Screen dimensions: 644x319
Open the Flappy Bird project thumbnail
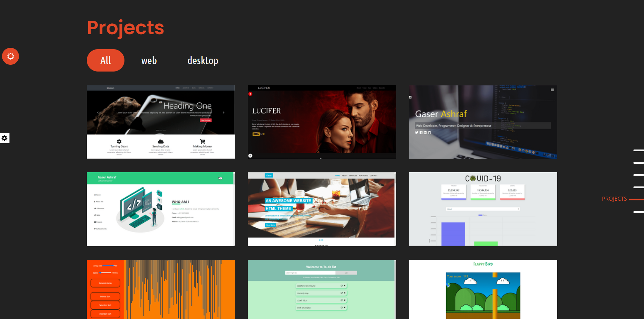483,289
